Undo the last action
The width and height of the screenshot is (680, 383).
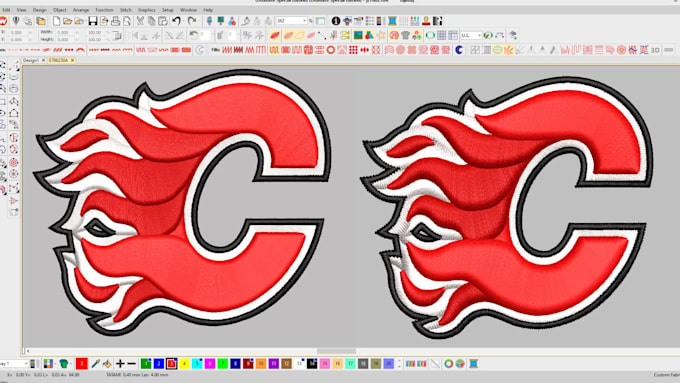177,21
